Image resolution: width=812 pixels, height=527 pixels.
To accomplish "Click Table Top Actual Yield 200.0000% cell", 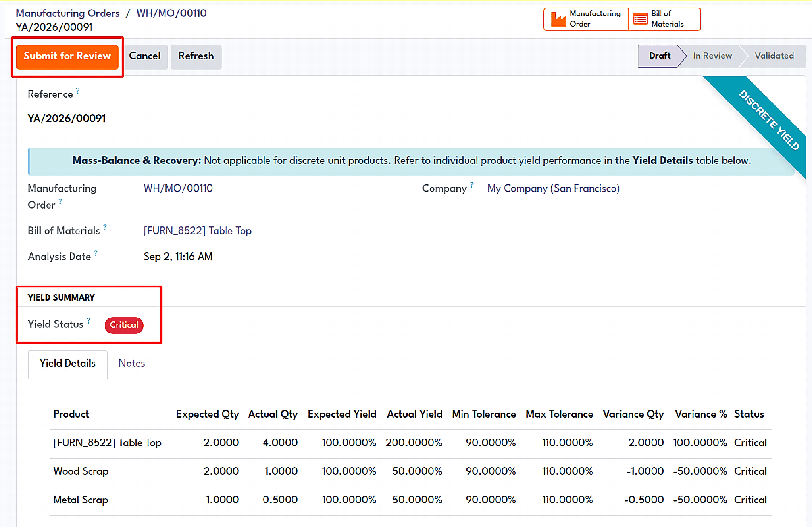I will tap(414, 443).
